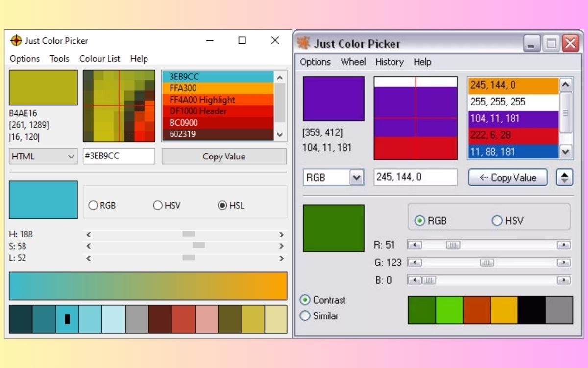Image resolution: width=588 pixels, height=368 pixels.
Task: Select 222, 6, 28 history entry
Action: [x=514, y=135]
